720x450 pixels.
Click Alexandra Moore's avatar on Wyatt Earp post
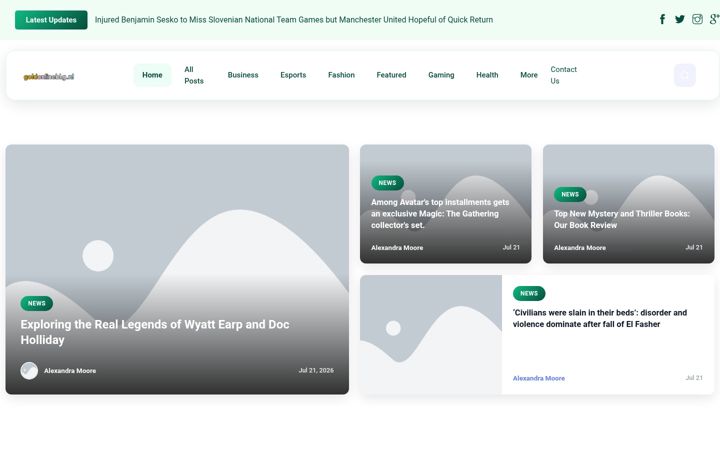pyautogui.click(x=29, y=371)
